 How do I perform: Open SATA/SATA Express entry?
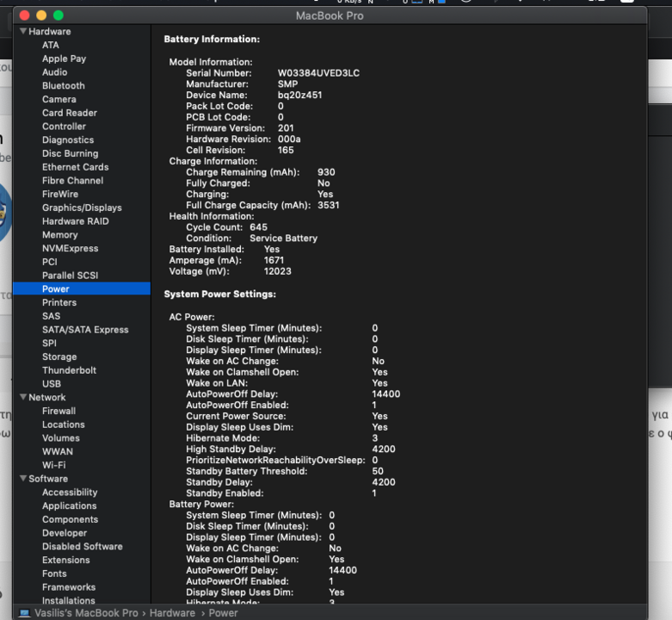pos(85,330)
